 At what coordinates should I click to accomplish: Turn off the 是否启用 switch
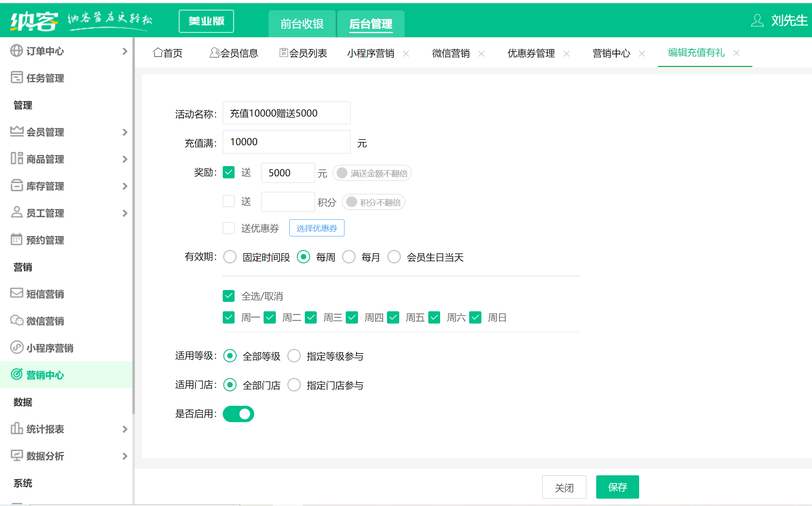238,414
